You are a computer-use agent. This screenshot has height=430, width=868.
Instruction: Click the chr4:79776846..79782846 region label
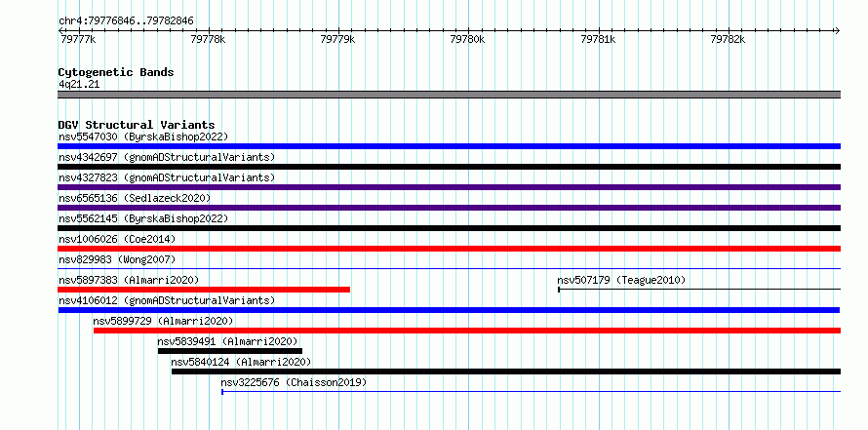(126, 21)
